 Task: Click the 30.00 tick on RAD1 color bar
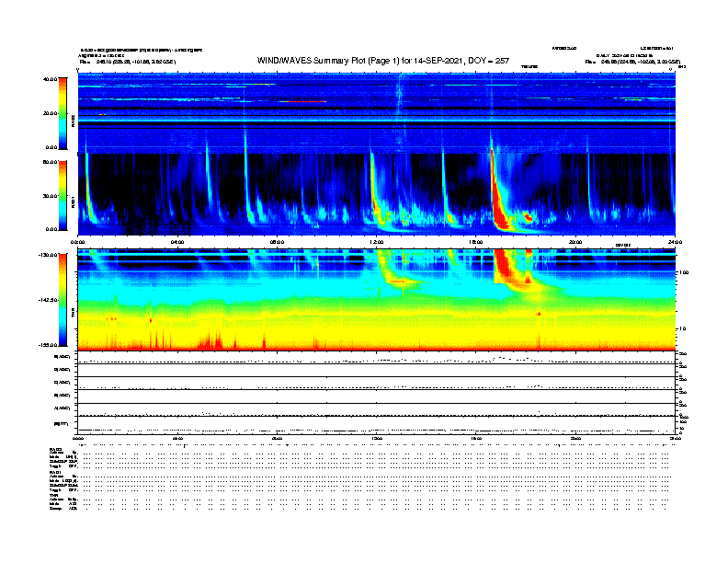click(x=50, y=196)
